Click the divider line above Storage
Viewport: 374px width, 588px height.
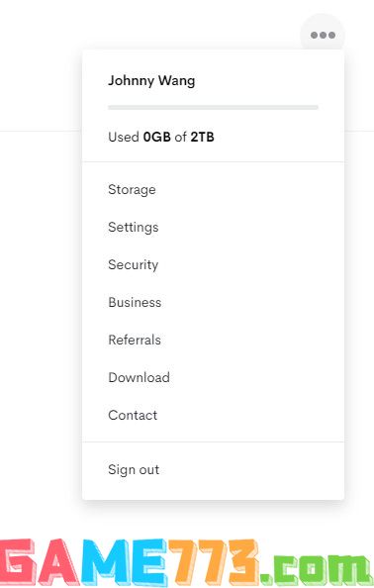(x=213, y=162)
